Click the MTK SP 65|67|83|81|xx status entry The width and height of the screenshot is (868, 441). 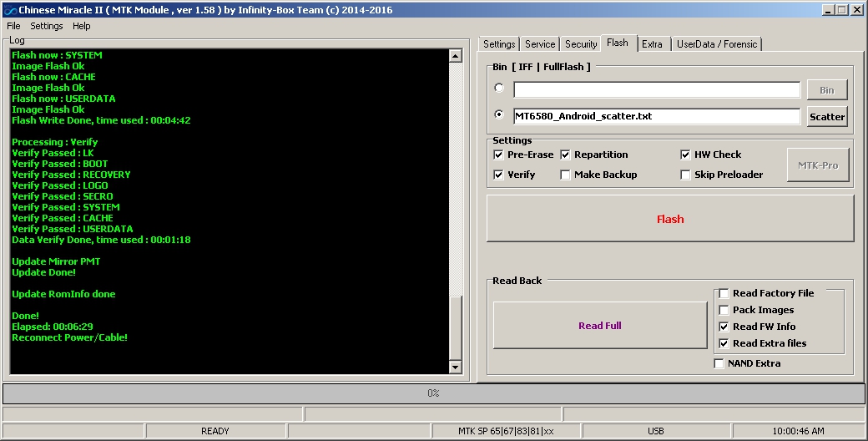tap(506, 431)
